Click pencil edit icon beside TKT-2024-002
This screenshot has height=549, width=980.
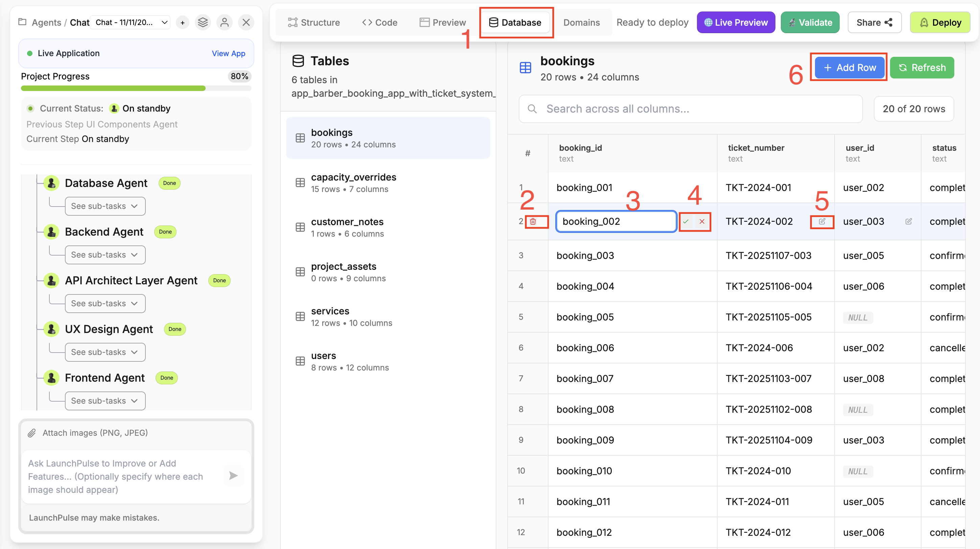click(822, 221)
